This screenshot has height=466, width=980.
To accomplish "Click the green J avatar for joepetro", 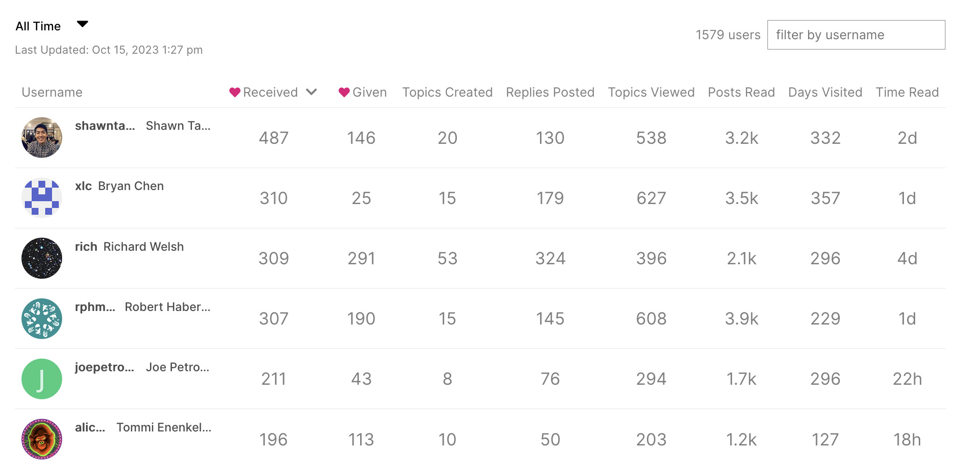I will (42, 379).
